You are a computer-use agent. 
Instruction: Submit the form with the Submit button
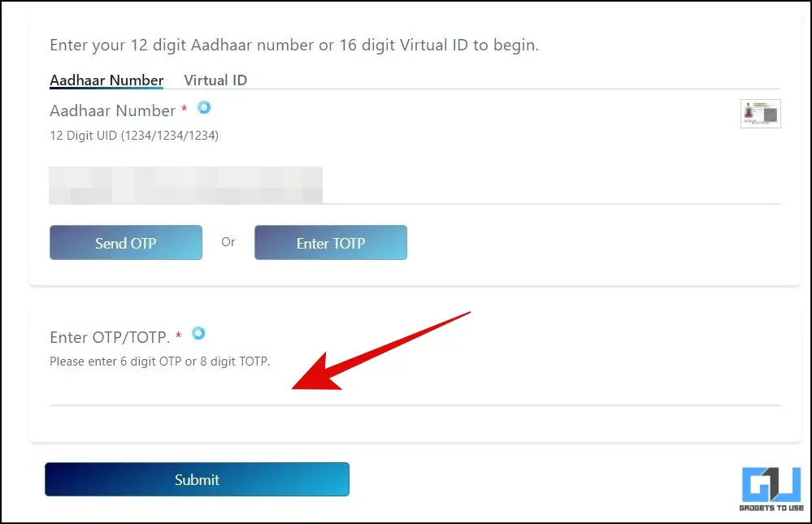click(197, 479)
